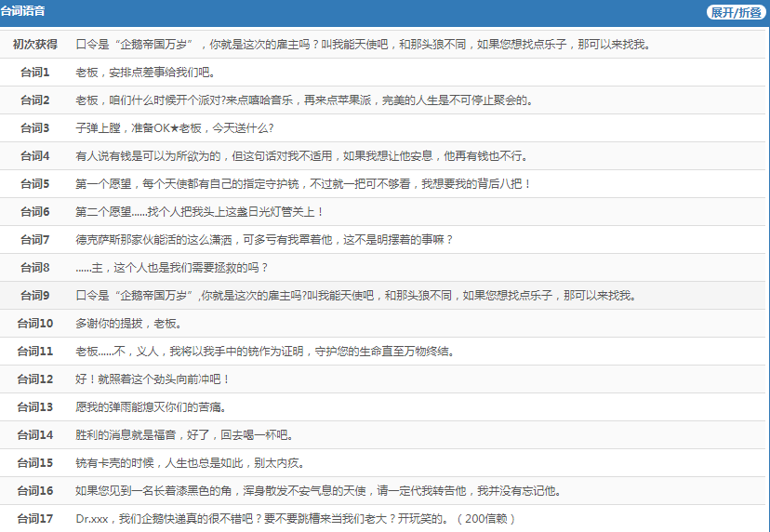This screenshot has height=532, width=770.
Task: Select the 台词7 line mentioning 德克萨斯
Action: (x=264, y=240)
